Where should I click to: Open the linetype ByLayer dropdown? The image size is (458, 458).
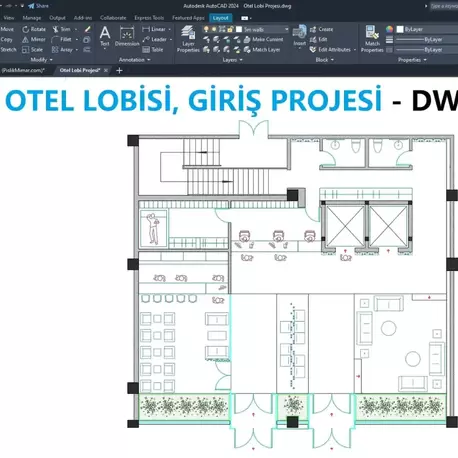click(x=427, y=50)
